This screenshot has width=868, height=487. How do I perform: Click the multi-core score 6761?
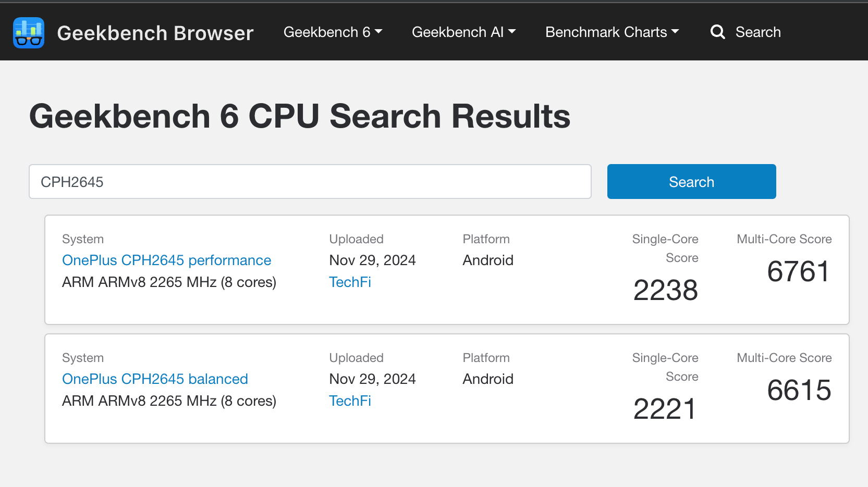798,271
